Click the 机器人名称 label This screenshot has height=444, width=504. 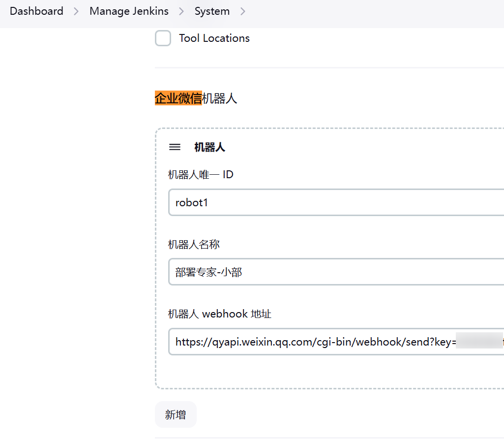(194, 244)
